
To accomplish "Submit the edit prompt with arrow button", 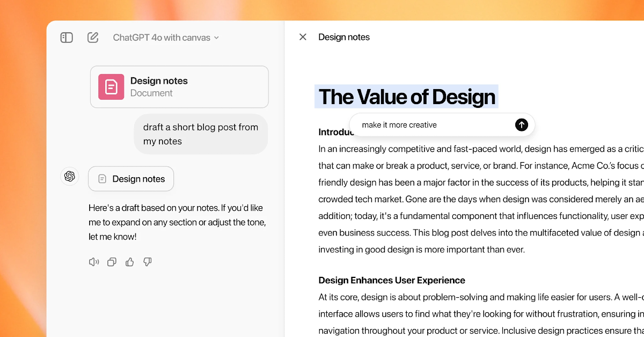I will pyautogui.click(x=521, y=125).
